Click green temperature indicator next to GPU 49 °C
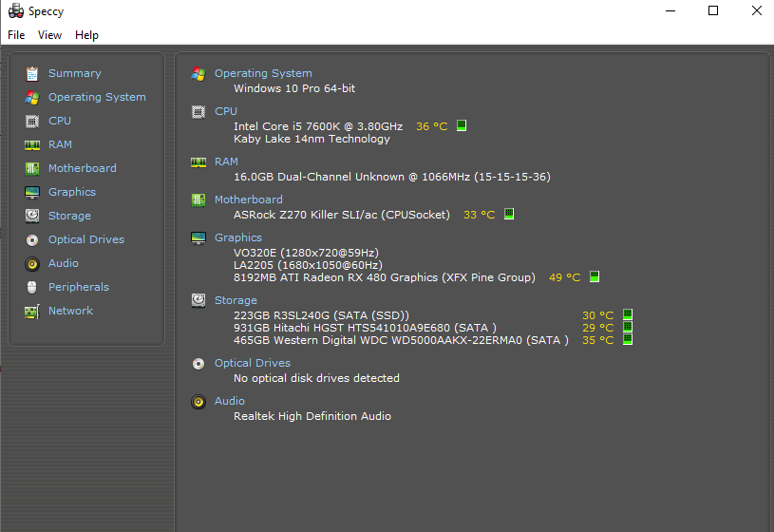Screen dimensions: 774x532 click(x=595, y=276)
